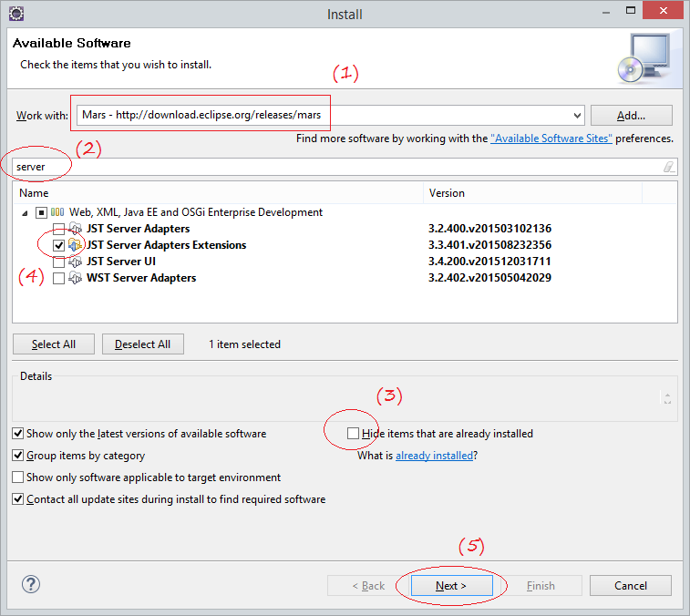This screenshot has width=690, height=616.
Task: Click version 3.3.401.v201508232356
Action: coord(489,244)
